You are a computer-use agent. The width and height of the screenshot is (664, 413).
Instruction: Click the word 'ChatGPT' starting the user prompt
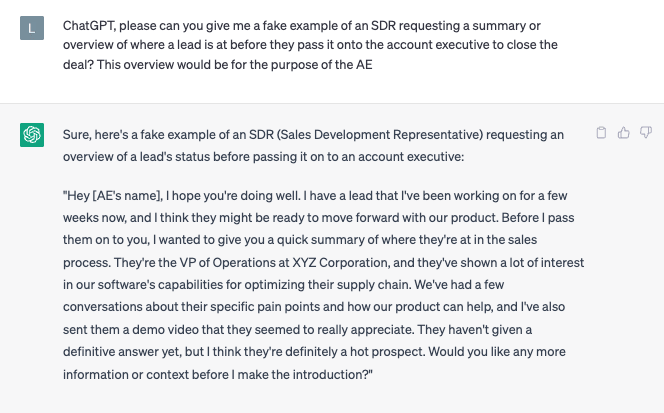(x=88, y=22)
